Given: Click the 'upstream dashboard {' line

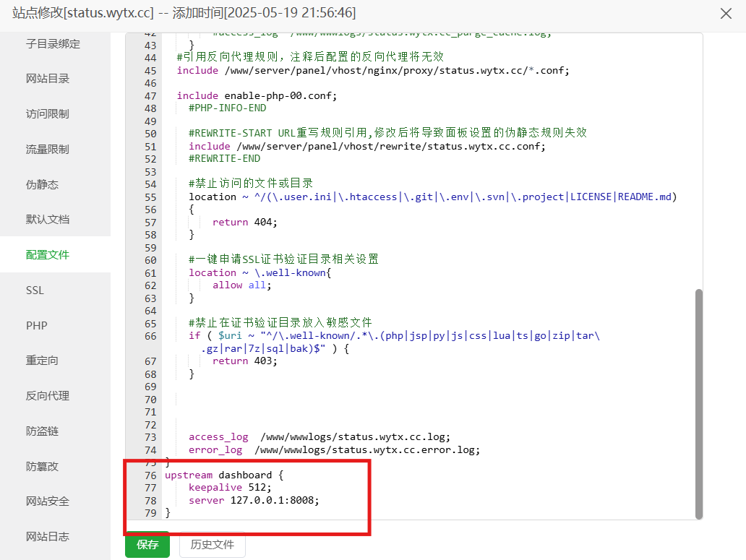Looking at the screenshot, I should click(x=224, y=475).
